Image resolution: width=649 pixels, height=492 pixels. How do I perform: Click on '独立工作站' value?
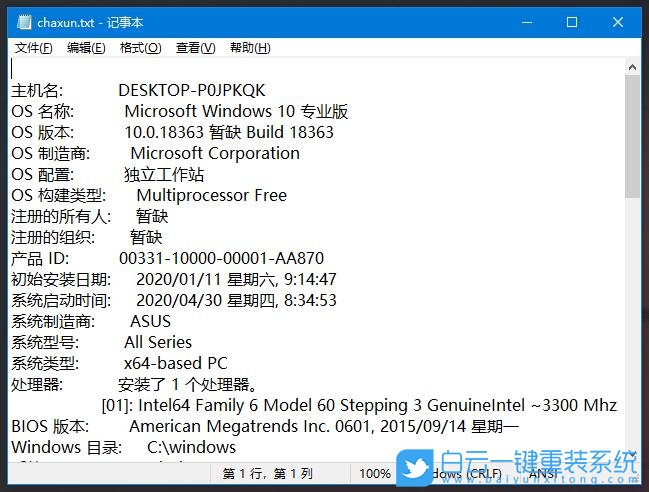point(164,174)
